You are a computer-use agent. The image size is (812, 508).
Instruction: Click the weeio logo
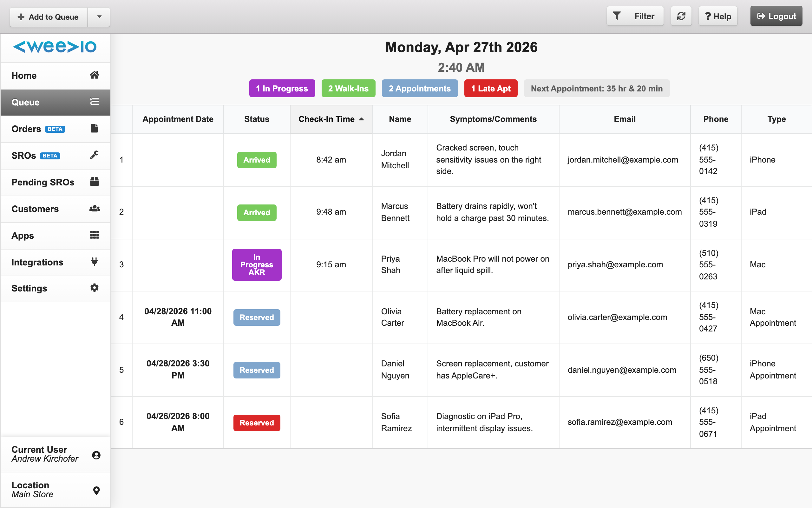point(55,47)
